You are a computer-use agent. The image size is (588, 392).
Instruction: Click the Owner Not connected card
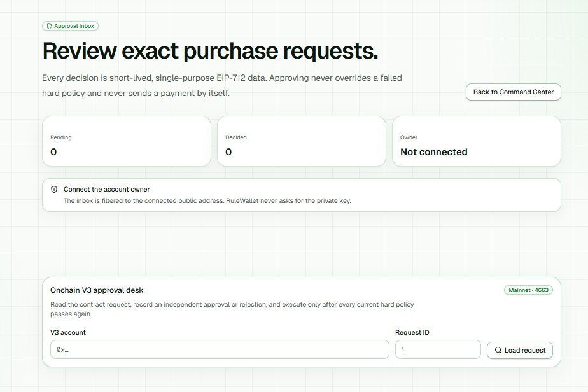pos(476,141)
